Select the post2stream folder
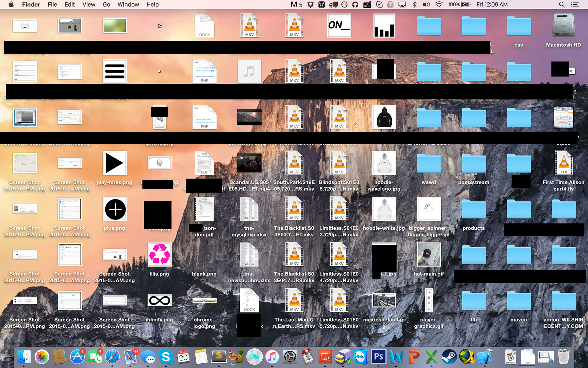Image resolution: width=588 pixels, height=368 pixels. 474,163
